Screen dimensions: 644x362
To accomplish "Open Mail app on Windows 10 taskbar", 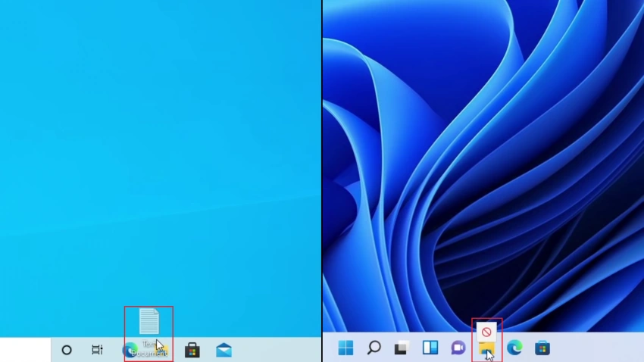I will click(224, 351).
